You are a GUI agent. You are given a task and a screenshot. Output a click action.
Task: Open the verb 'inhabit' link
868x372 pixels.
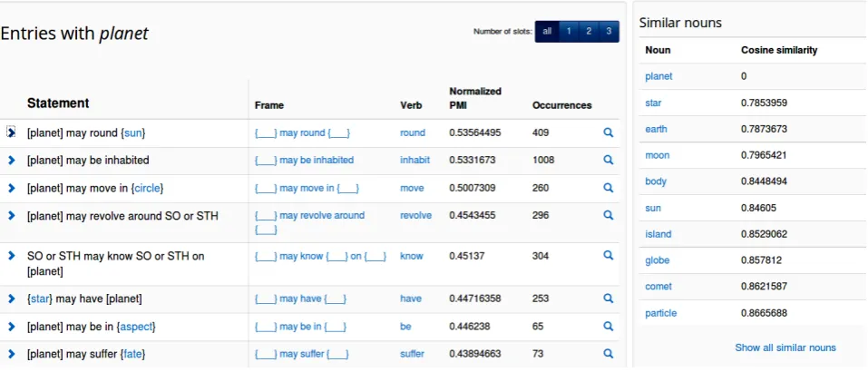[x=414, y=160]
